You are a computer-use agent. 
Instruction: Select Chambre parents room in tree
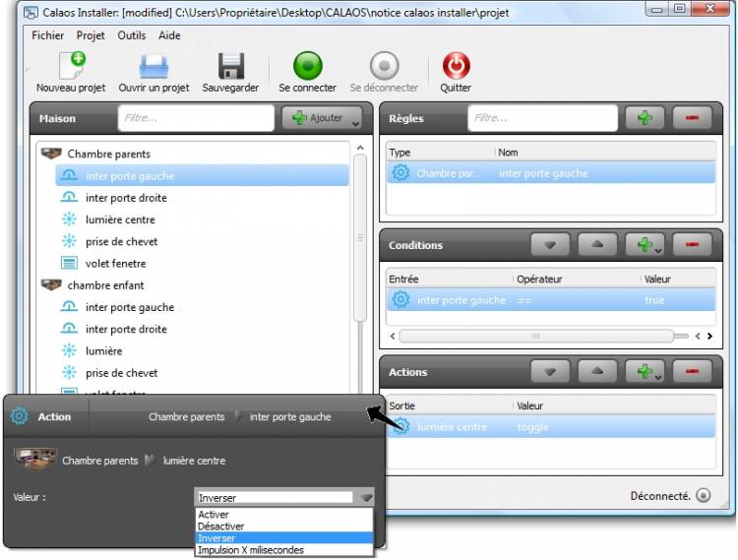[108, 154]
